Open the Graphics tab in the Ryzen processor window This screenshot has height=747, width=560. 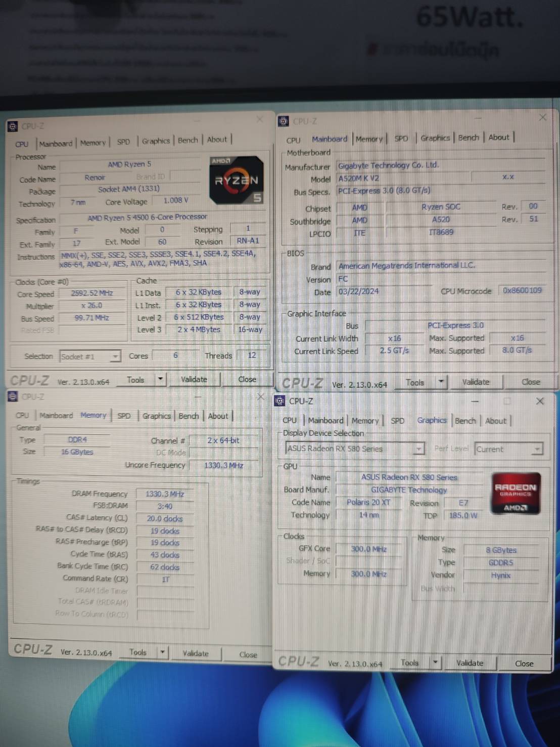click(x=156, y=141)
